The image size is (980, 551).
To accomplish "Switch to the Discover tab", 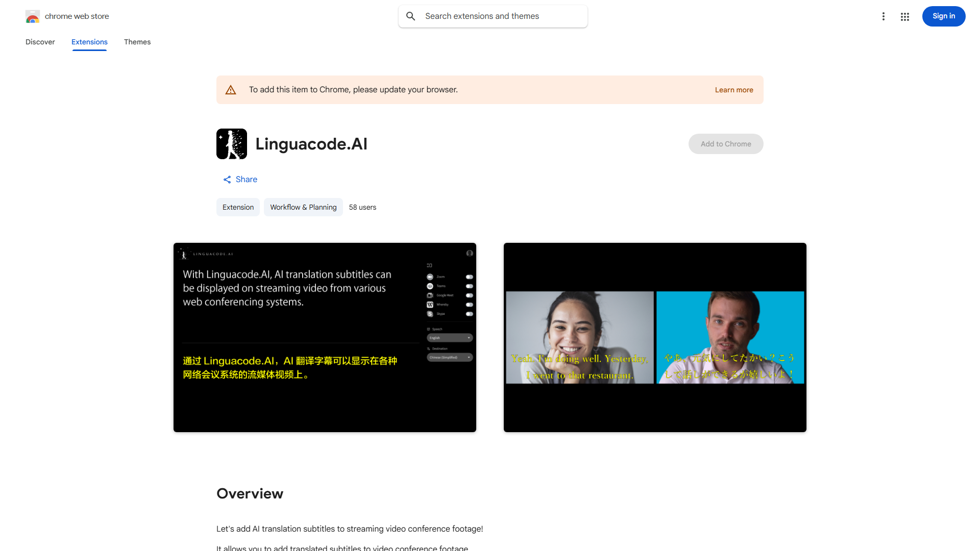I will coord(40,42).
